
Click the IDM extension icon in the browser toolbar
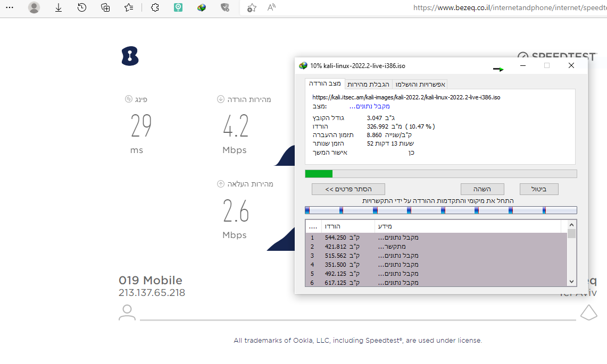click(201, 7)
